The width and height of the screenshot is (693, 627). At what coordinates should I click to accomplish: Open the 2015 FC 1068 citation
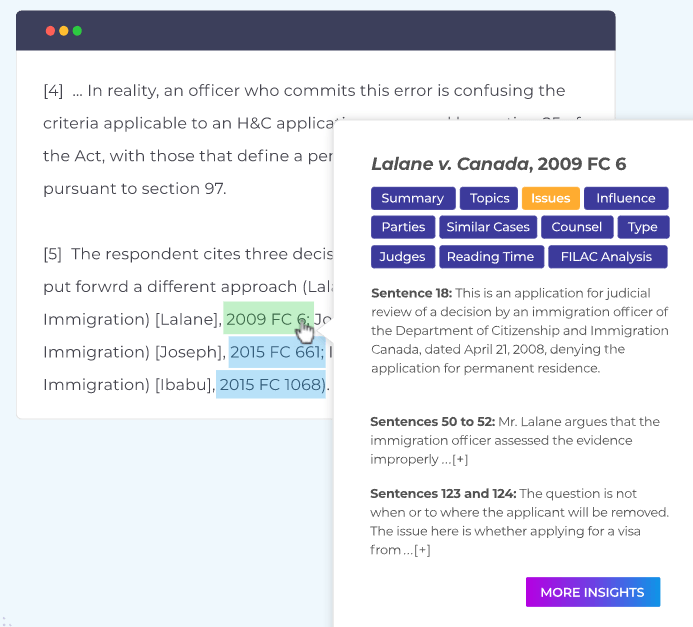[x=271, y=384]
